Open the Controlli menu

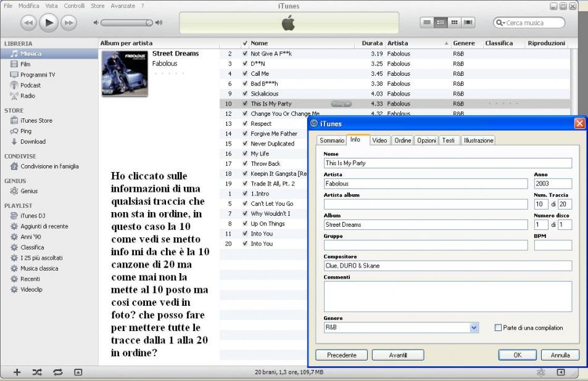[x=74, y=6]
